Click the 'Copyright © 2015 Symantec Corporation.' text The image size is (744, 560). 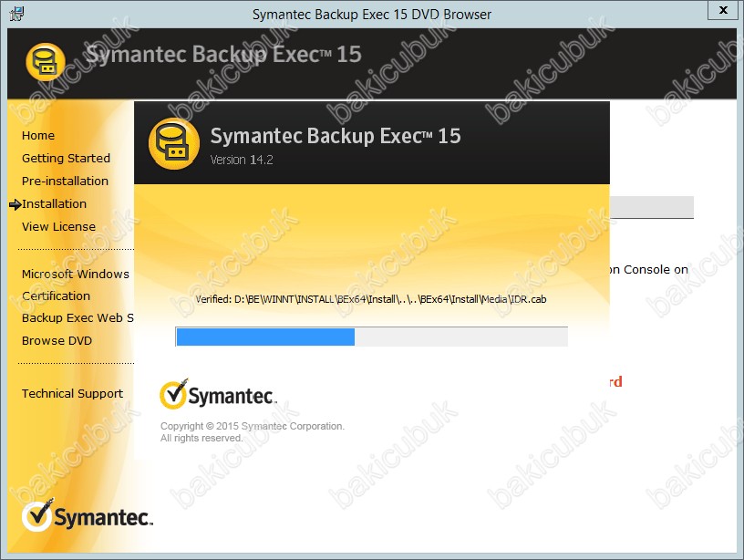[x=253, y=426]
